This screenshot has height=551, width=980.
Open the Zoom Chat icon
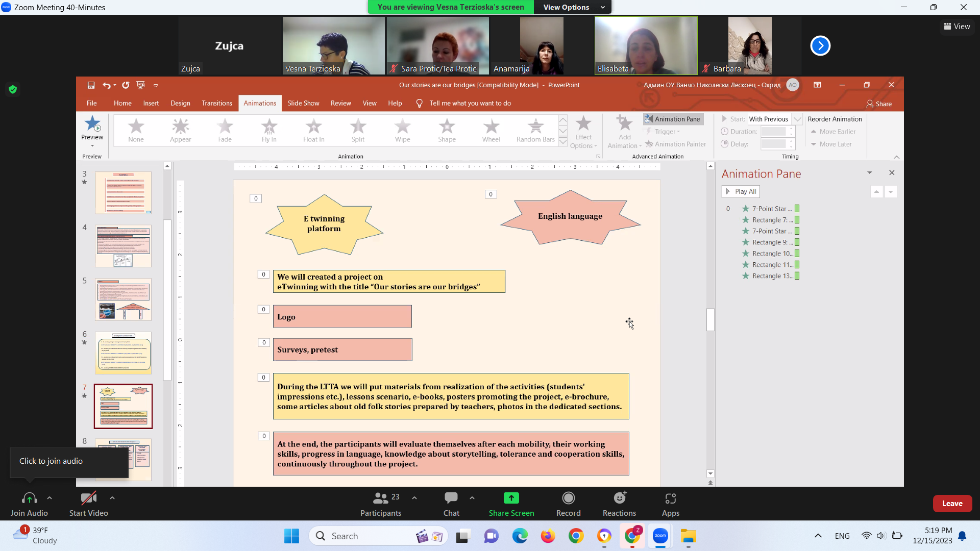(451, 498)
